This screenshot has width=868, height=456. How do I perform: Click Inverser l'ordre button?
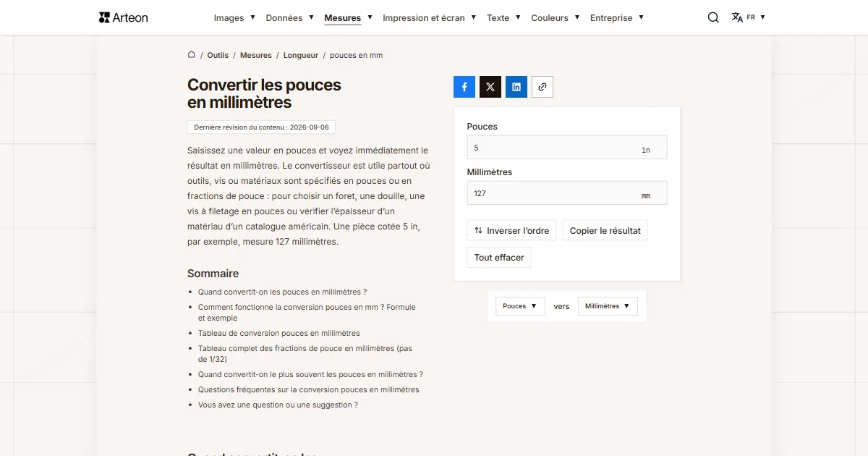pos(511,231)
